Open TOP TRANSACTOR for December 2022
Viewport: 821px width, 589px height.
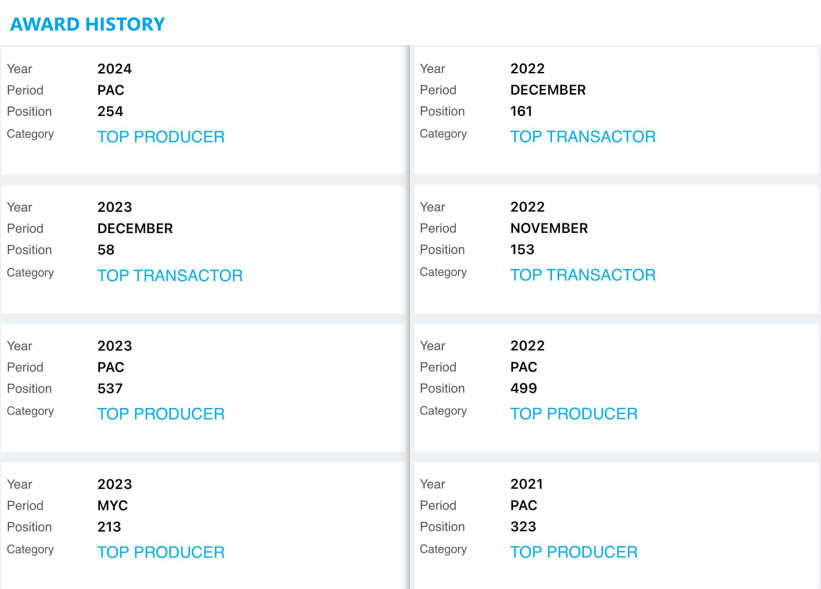click(582, 137)
